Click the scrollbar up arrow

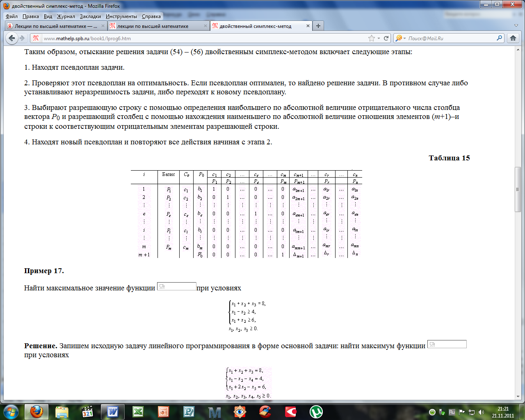click(518, 49)
